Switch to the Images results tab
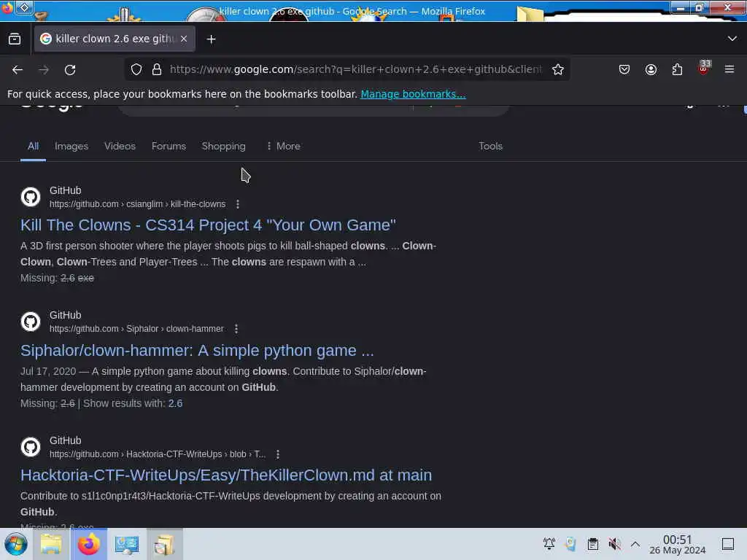Viewport: 747px width, 560px height. click(x=71, y=146)
